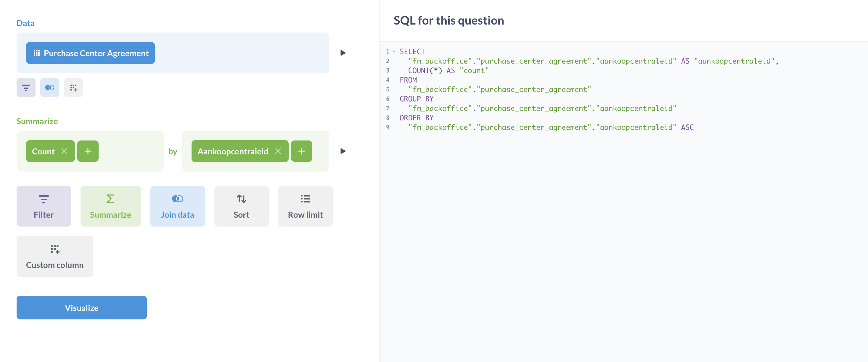Remove the Aankoopcentraleid grouping with its X

pos(278,151)
